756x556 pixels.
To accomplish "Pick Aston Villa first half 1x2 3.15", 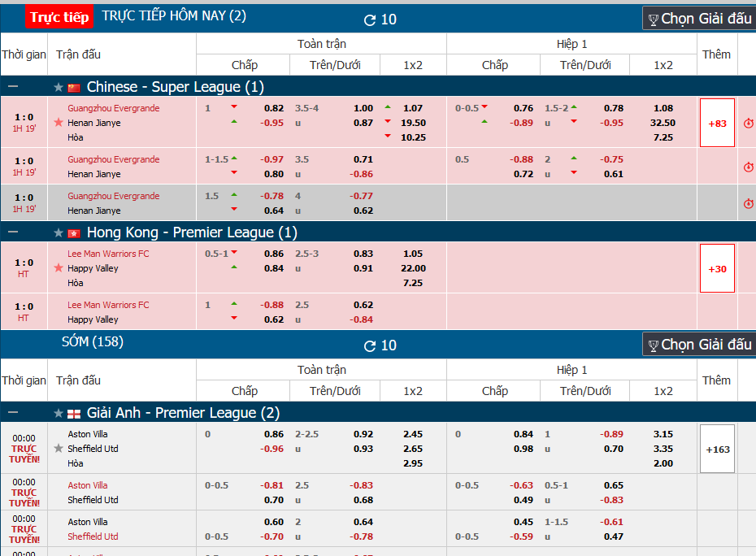I will (x=663, y=435).
